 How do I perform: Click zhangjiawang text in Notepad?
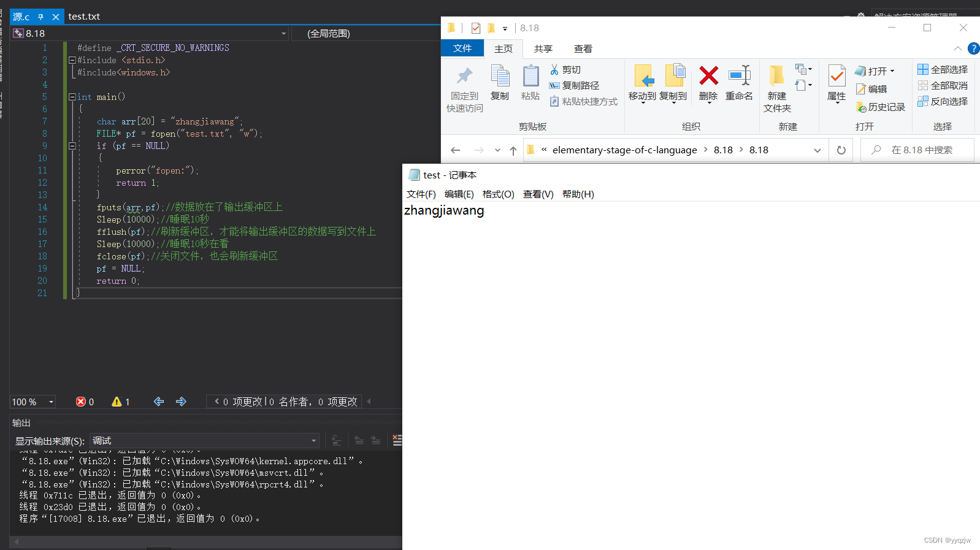pos(444,211)
